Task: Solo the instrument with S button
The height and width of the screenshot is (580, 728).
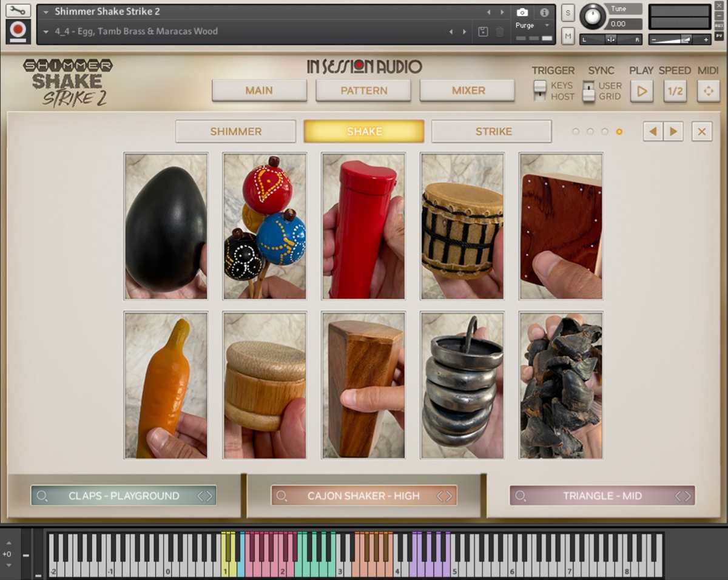Action: point(568,13)
